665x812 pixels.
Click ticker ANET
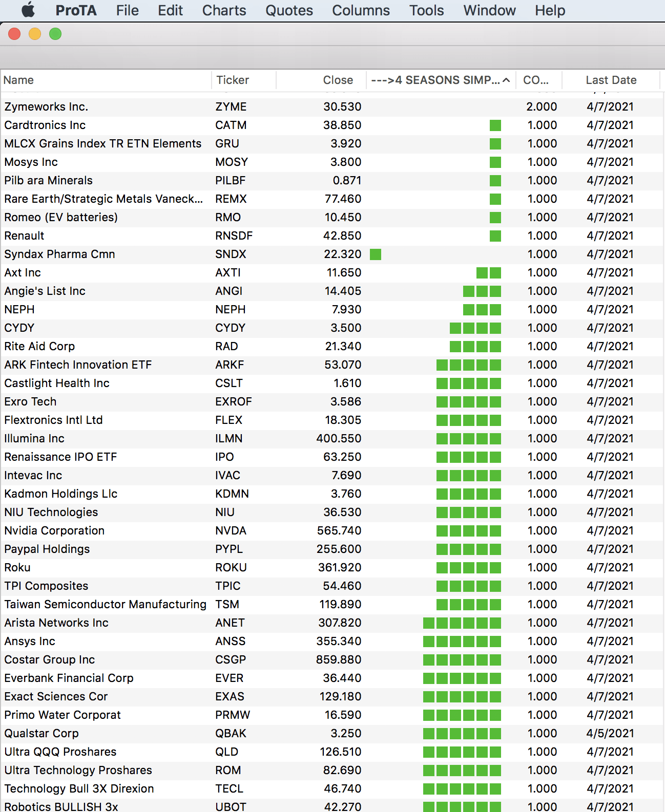(x=230, y=623)
